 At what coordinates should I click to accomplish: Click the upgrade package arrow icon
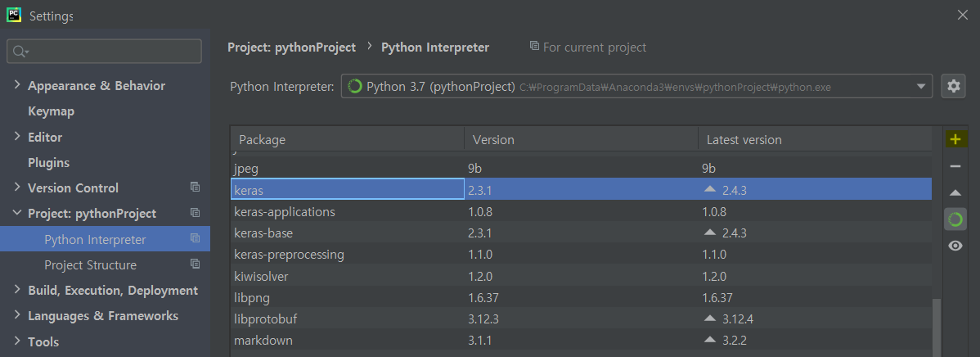pyautogui.click(x=955, y=192)
